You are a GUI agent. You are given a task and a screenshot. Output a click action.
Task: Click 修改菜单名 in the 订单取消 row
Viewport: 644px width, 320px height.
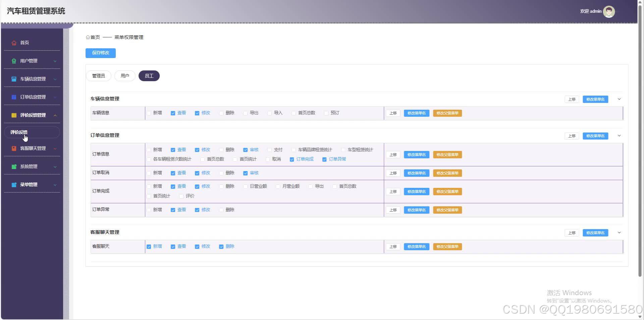(x=417, y=173)
